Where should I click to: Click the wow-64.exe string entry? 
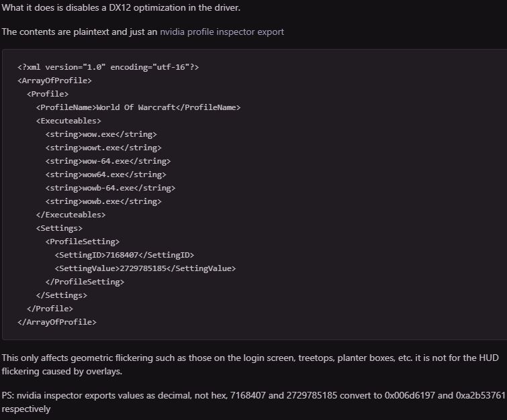point(108,161)
